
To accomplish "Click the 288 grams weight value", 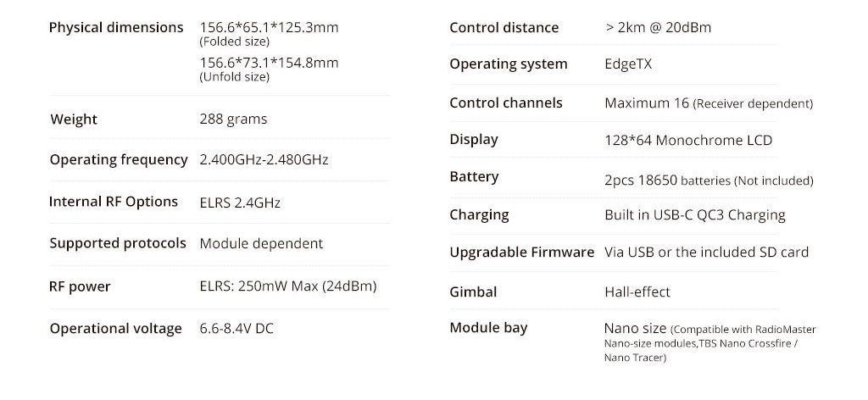I will (x=233, y=119).
